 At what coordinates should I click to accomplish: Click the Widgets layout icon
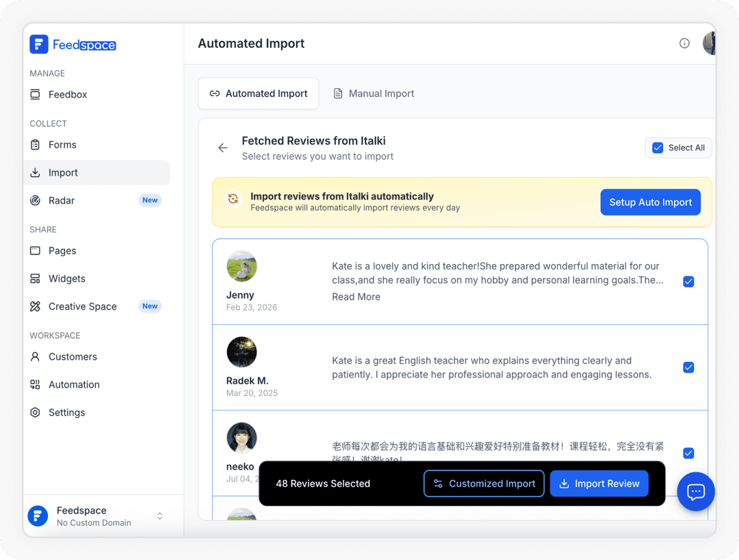pos(35,278)
